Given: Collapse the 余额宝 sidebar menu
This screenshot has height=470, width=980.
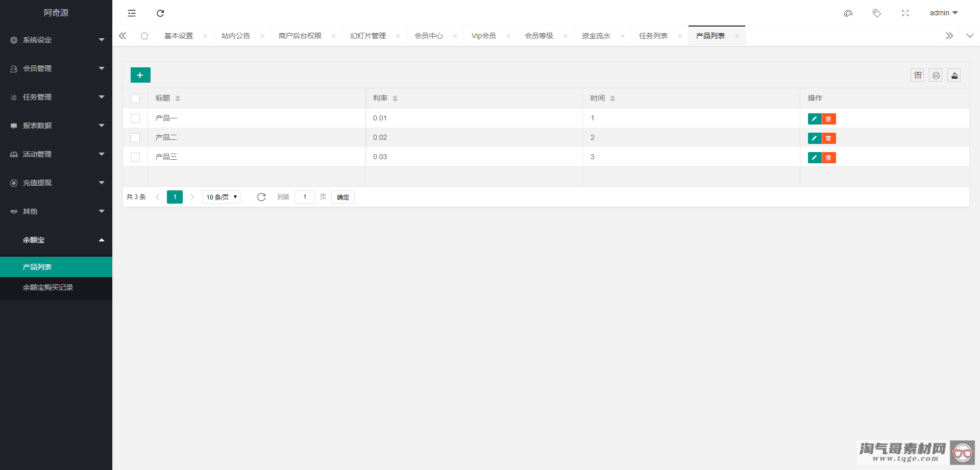Looking at the screenshot, I should click(56, 240).
